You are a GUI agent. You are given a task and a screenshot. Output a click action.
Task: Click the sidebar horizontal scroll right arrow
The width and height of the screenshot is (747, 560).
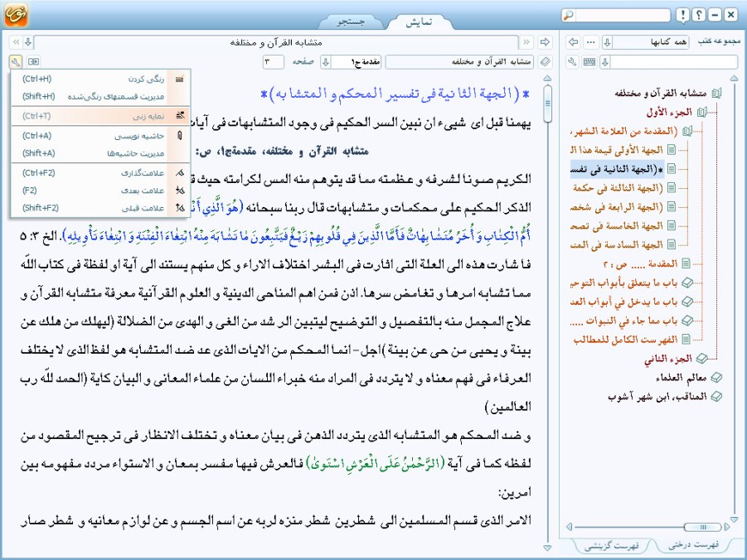[727, 527]
